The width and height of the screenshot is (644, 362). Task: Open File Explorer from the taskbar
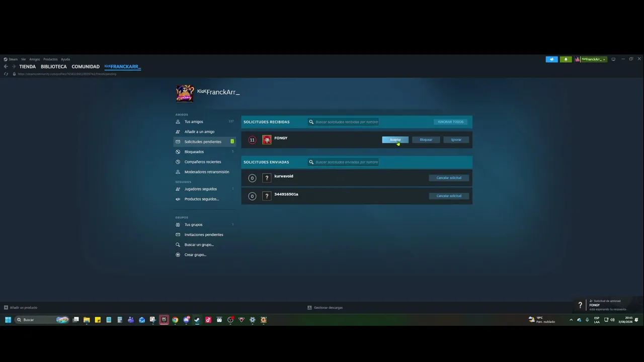click(x=87, y=320)
